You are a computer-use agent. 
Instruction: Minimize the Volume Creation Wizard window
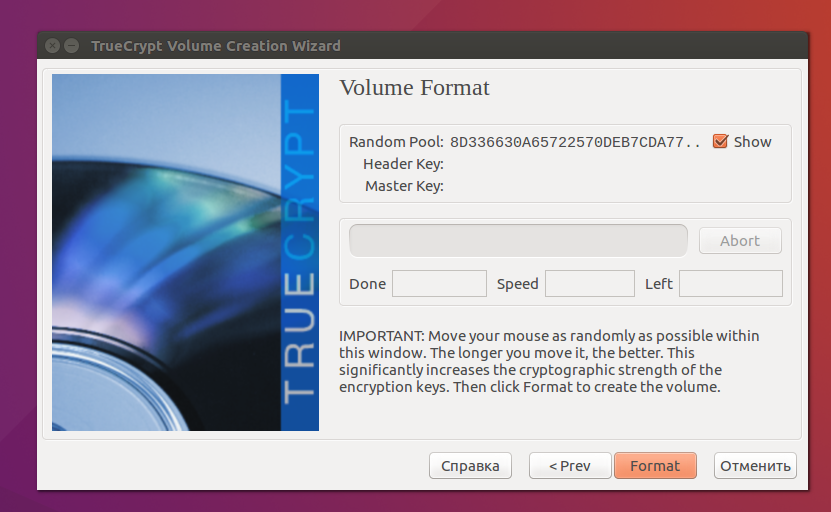click(71, 46)
